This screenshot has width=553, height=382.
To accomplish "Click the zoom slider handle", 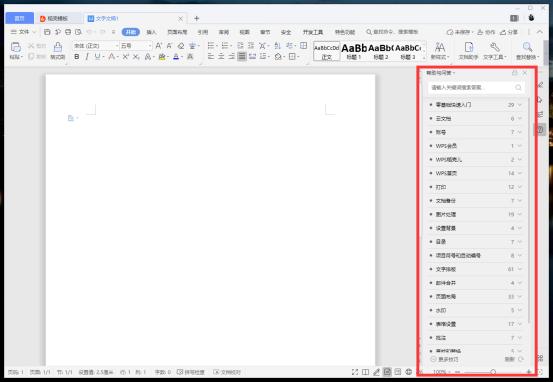I will [x=493, y=372].
